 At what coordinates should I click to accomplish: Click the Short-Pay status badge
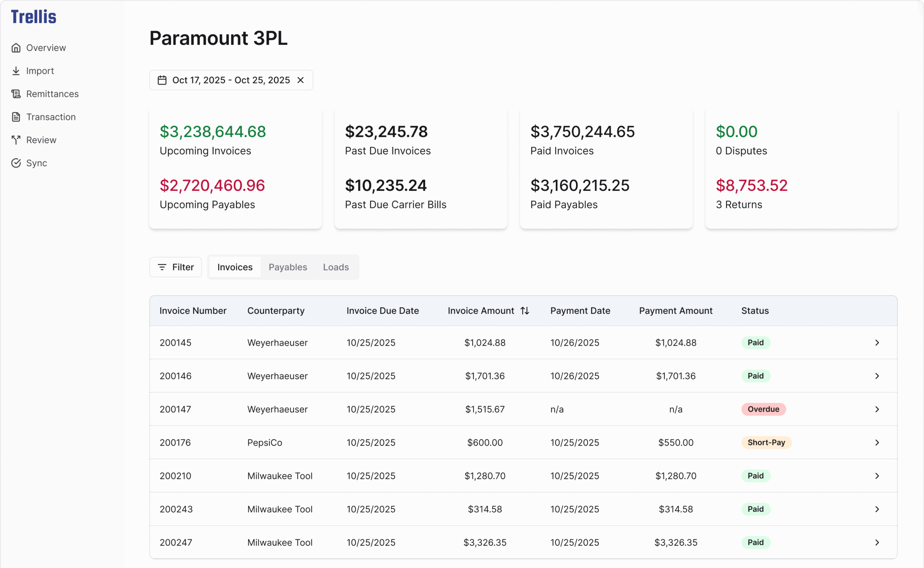pyautogui.click(x=766, y=442)
